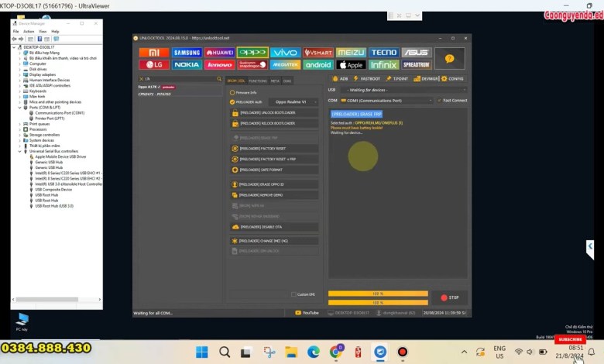
Task: Open the Action menu in Device Manager
Action: coord(28,31)
